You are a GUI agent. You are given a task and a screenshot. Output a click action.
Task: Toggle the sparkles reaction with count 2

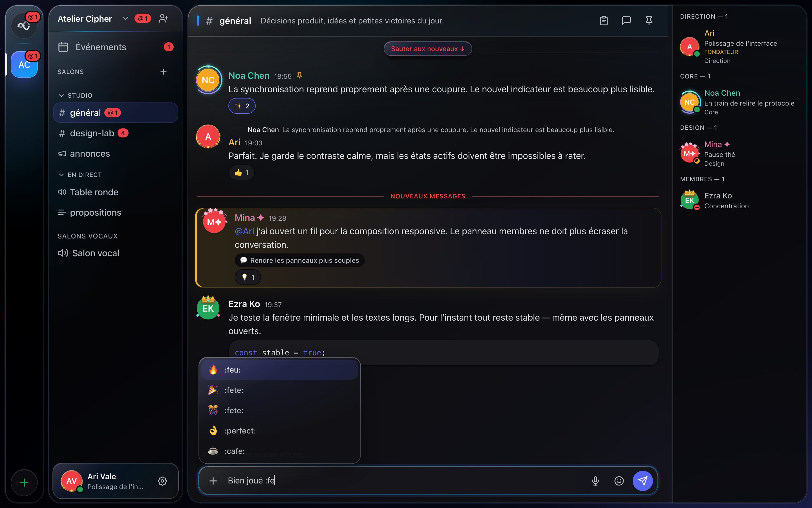pyautogui.click(x=242, y=106)
